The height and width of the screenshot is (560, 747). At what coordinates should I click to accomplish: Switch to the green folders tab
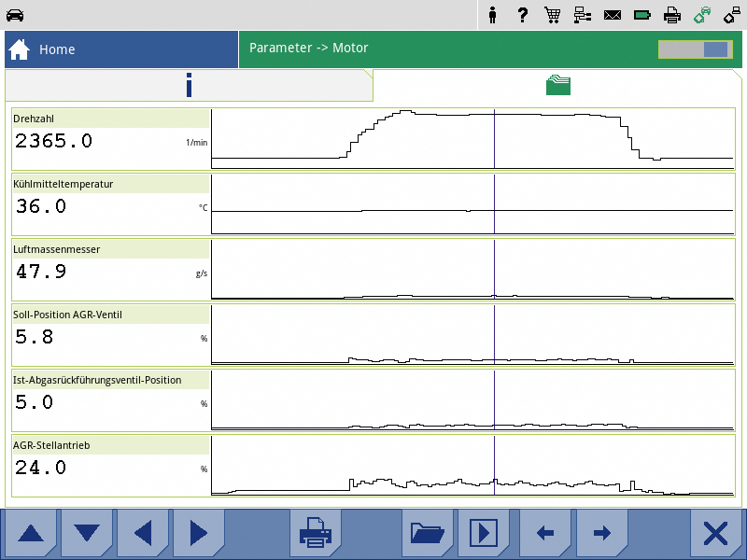point(558,86)
